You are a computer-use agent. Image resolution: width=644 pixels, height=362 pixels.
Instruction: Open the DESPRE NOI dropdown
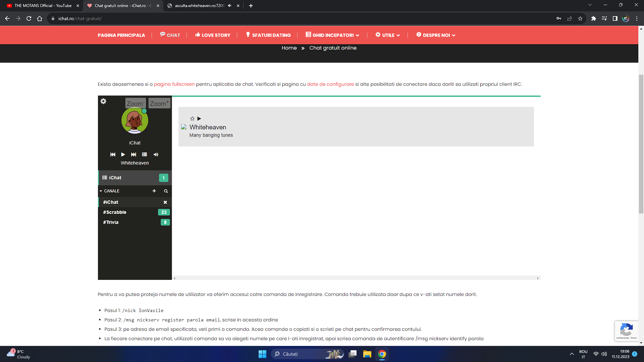coord(436,35)
